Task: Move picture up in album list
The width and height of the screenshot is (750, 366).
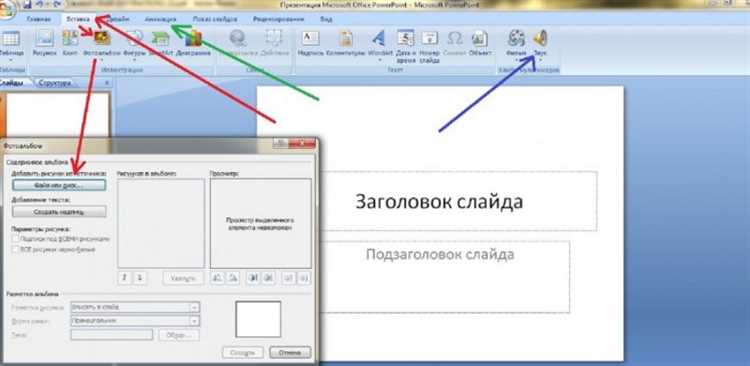Action: 124,278
